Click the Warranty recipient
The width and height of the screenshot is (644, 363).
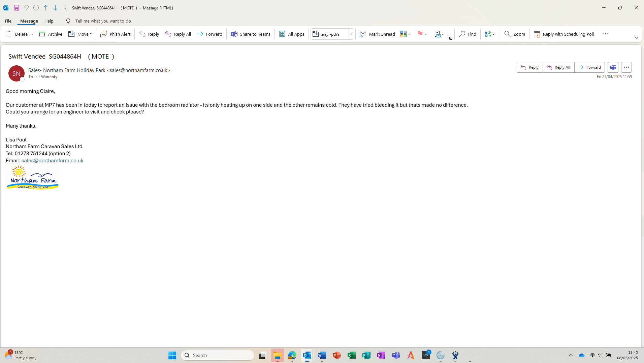tap(49, 77)
